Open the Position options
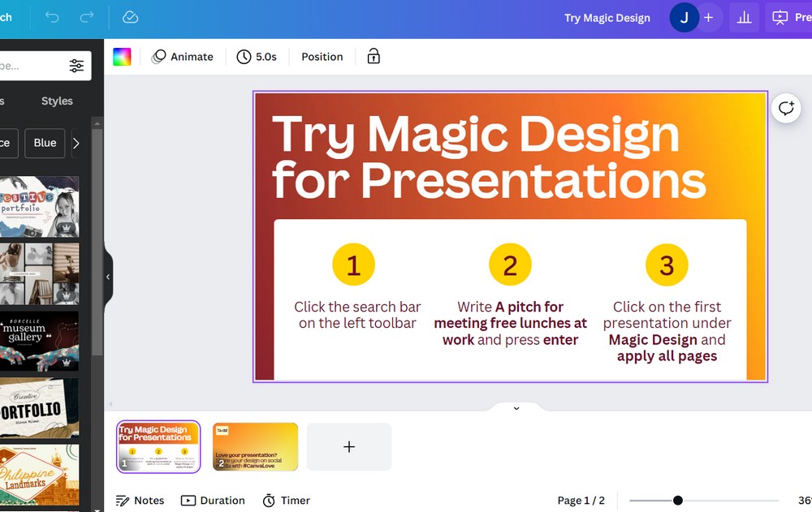 (322, 57)
